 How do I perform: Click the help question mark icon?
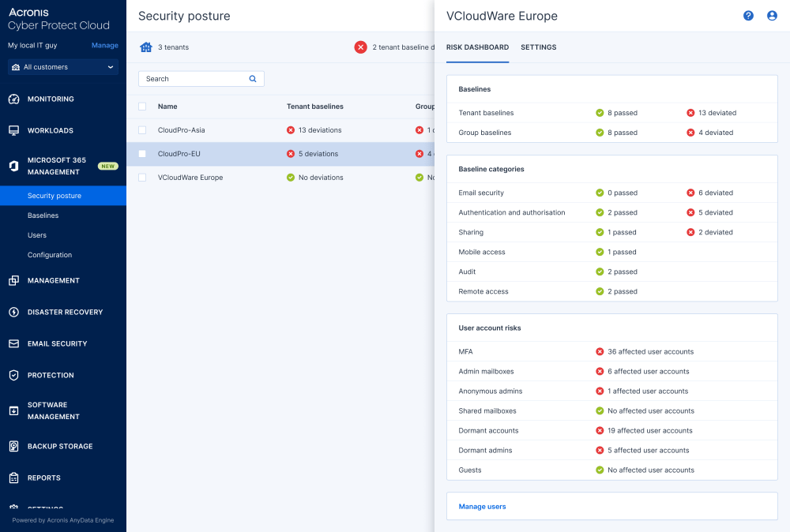pyautogui.click(x=748, y=16)
